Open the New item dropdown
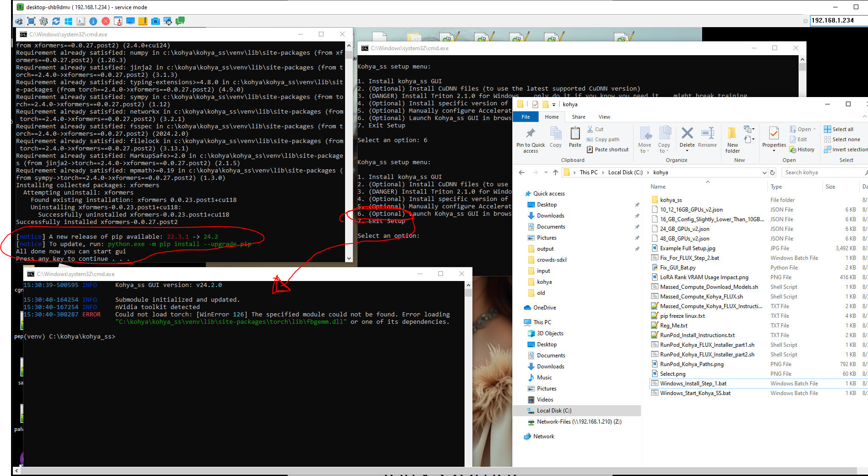The width and height of the screenshot is (868, 476). point(749,129)
